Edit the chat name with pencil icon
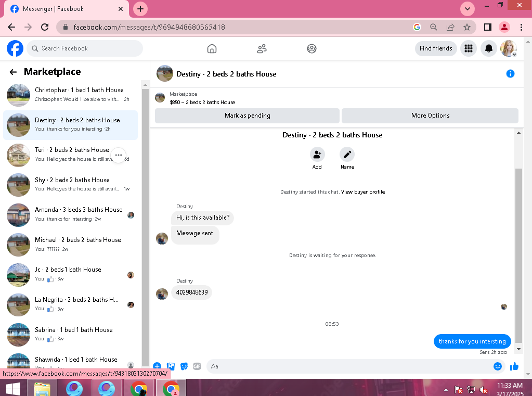The width and height of the screenshot is (532, 396). click(347, 155)
